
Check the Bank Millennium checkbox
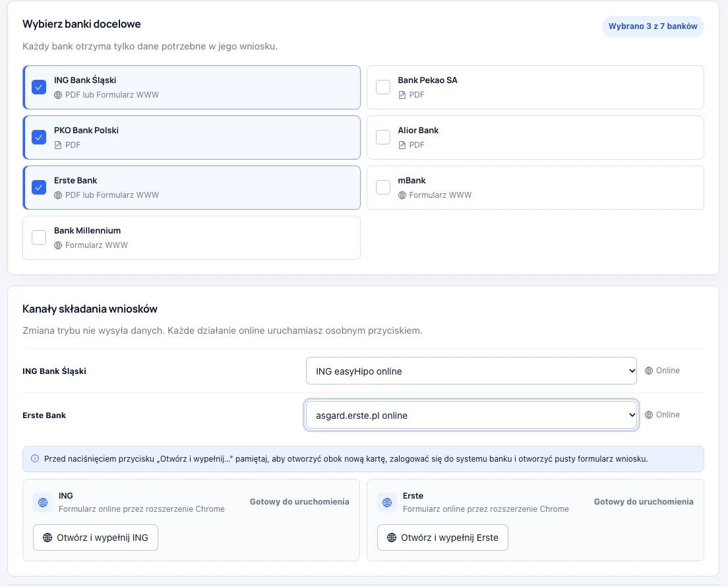[x=39, y=237]
